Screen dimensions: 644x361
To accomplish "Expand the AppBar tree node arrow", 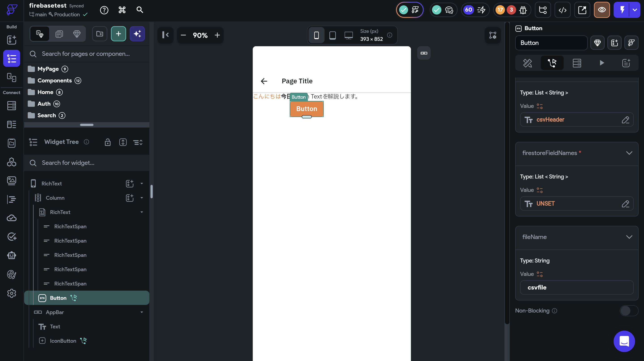I will [142, 312].
